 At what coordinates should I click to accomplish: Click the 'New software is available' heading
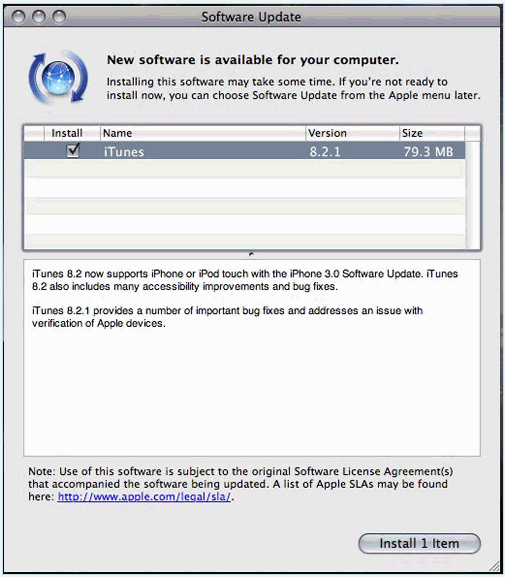pos(252,60)
